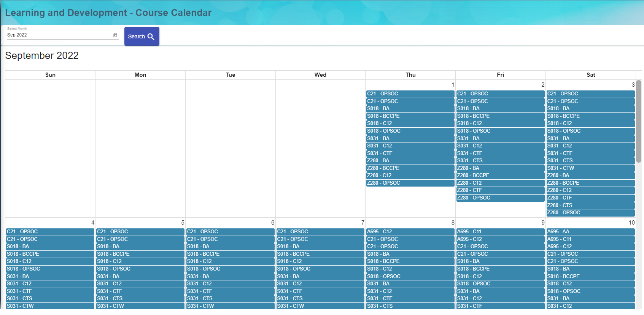Select A695 - C12 event on Thursday 8
The height and width of the screenshot is (315, 644).
click(x=410, y=232)
